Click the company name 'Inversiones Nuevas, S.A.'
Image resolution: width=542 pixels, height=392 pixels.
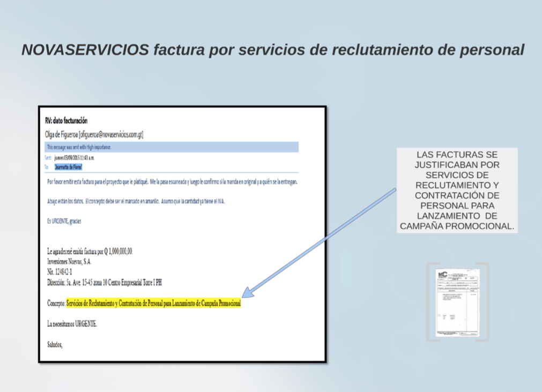[69, 262]
